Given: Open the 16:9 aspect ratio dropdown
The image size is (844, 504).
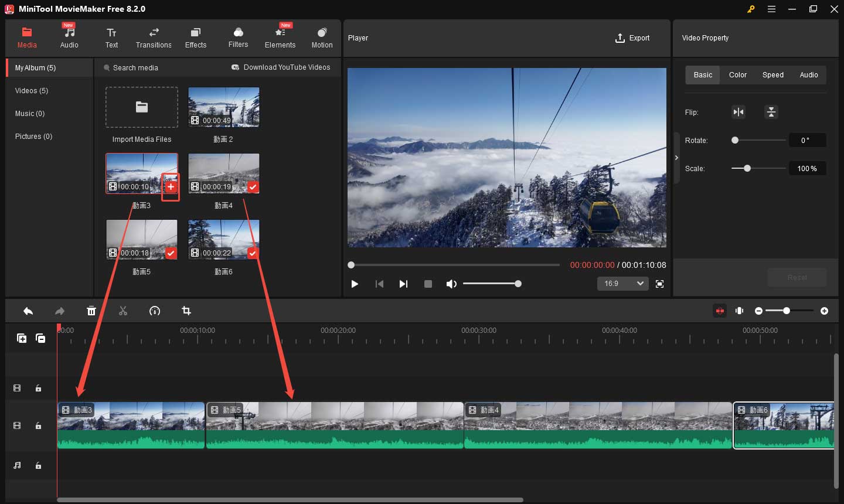Looking at the screenshot, I should pos(623,284).
